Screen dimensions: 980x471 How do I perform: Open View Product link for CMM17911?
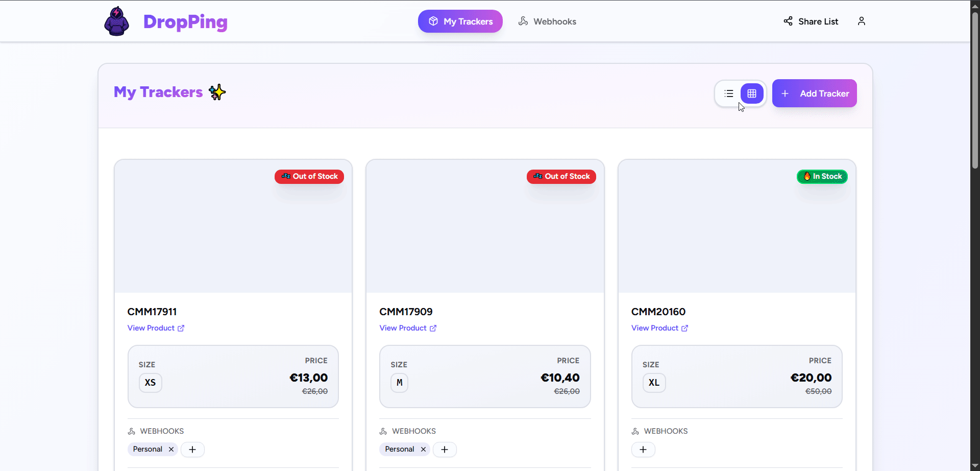pyautogui.click(x=156, y=328)
